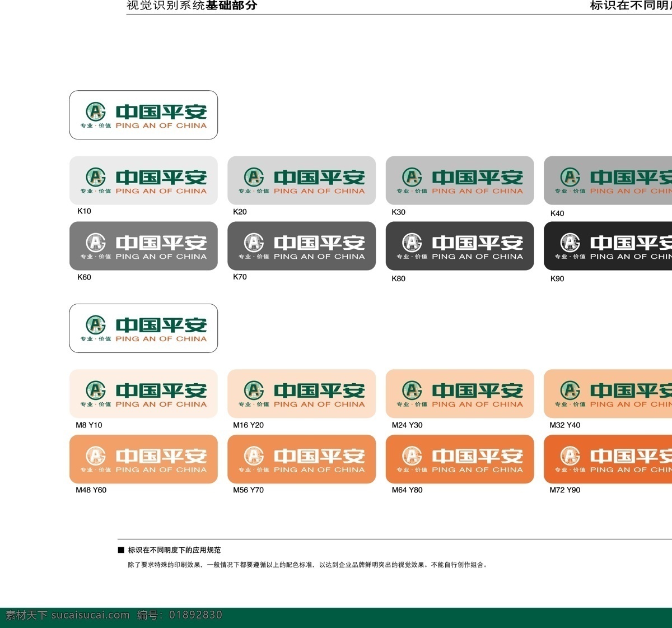
Task: Select the M56 Y70 orange logo swatch
Action: (x=302, y=459)
